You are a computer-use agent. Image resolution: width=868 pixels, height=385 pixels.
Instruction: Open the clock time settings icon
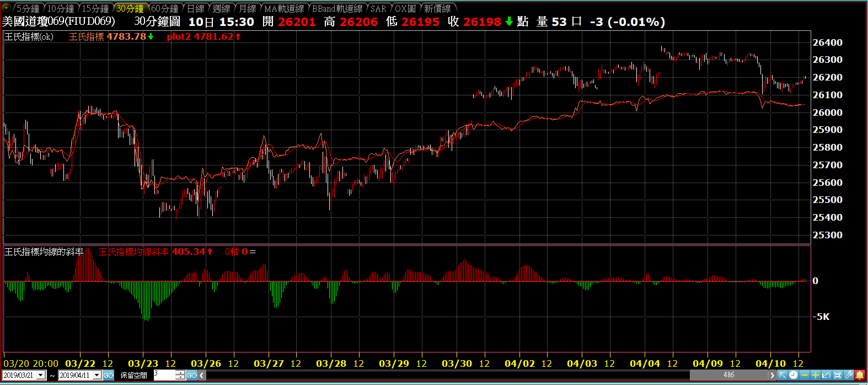[793, 375]
